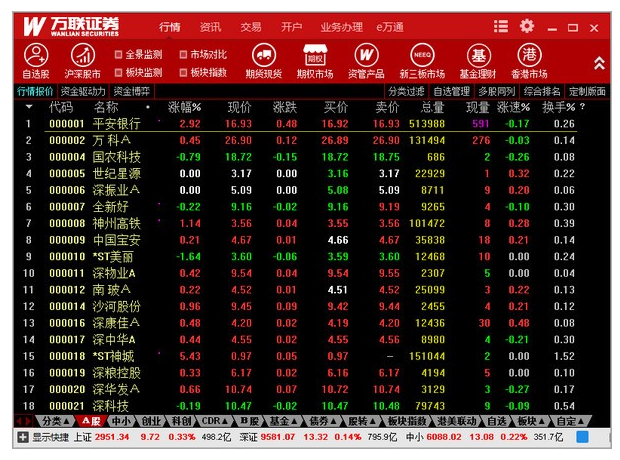Select the 万 科A stock row
Screen dimensions: 620x460
click(299, 140)
